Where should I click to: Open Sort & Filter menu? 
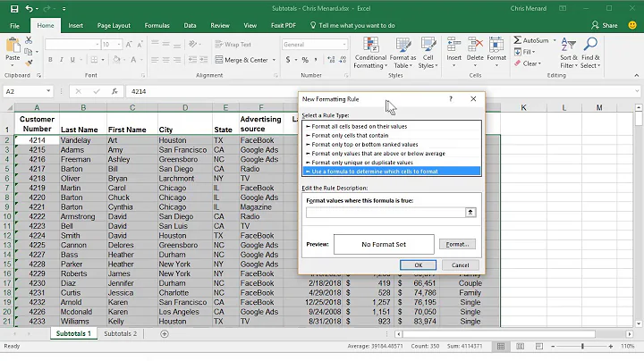click(569, 54)
